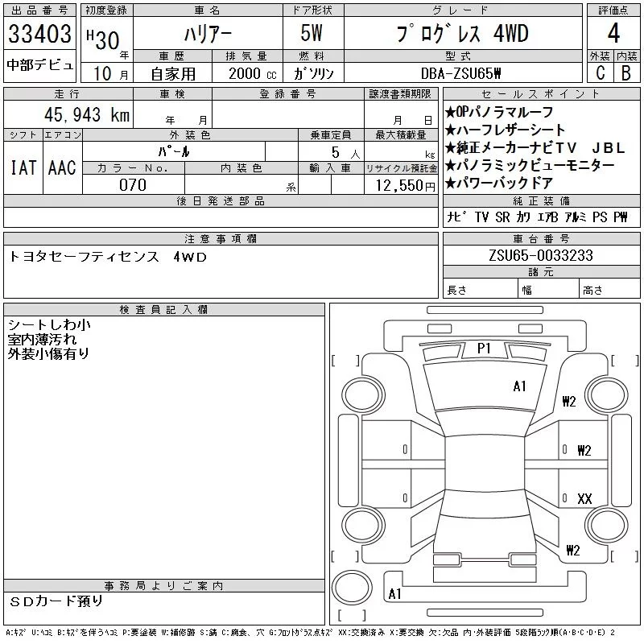Select the interior grade B cell
The width and height of the screenshot is (644, 644).
click(625, 72)
